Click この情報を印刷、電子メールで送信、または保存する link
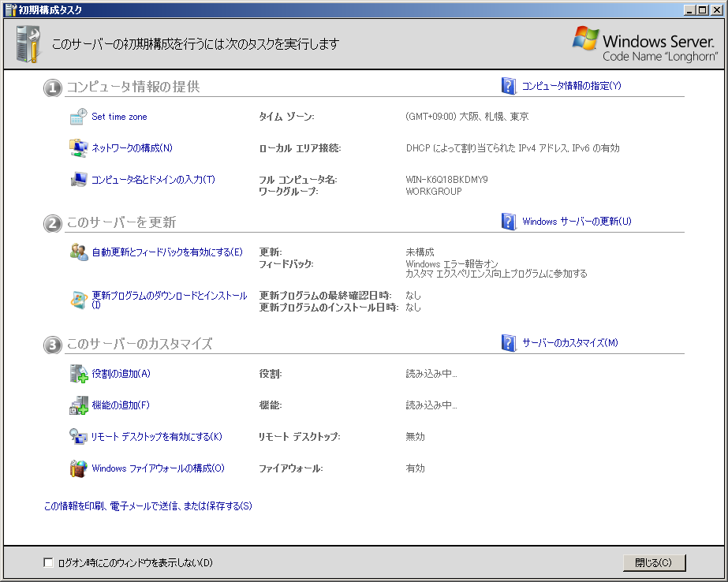This screenshot has width=728, height=582. coord(148,506)
